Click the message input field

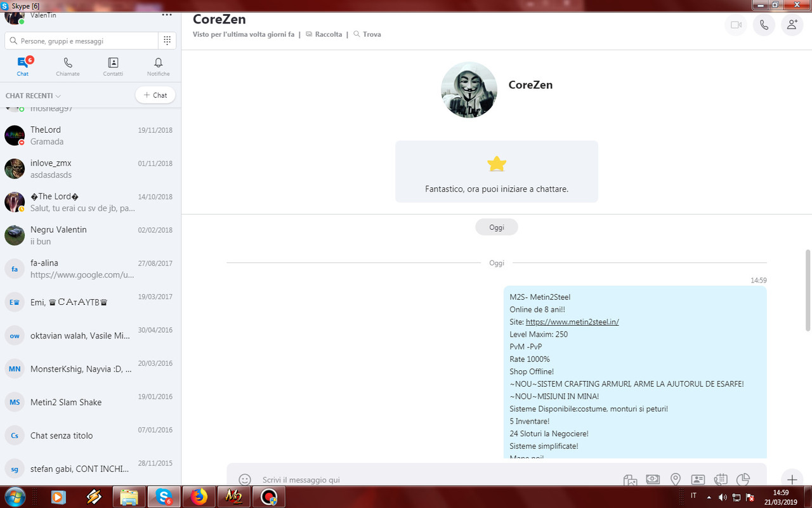click(x=381, y=479)
